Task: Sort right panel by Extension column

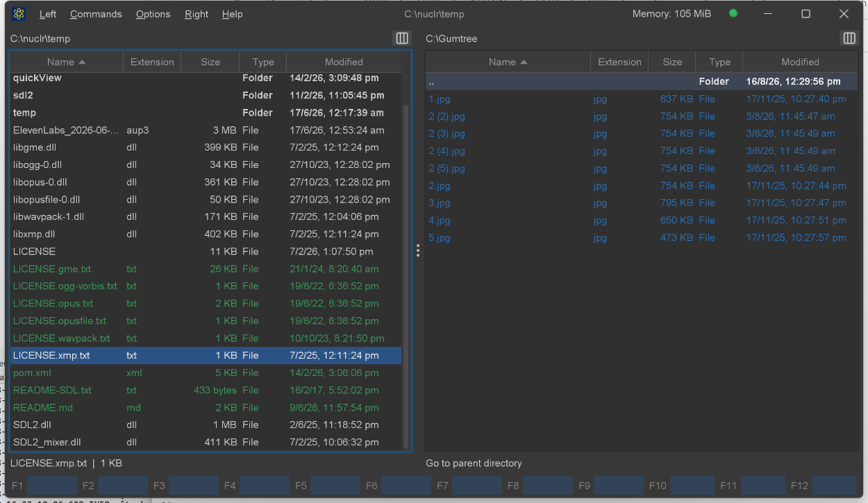Action: (x=619, y=62)
